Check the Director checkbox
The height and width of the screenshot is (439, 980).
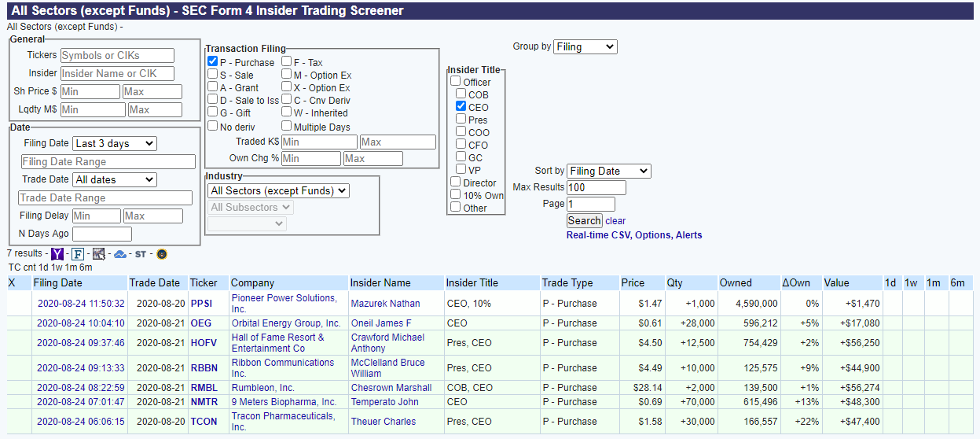tap(455, 182)
